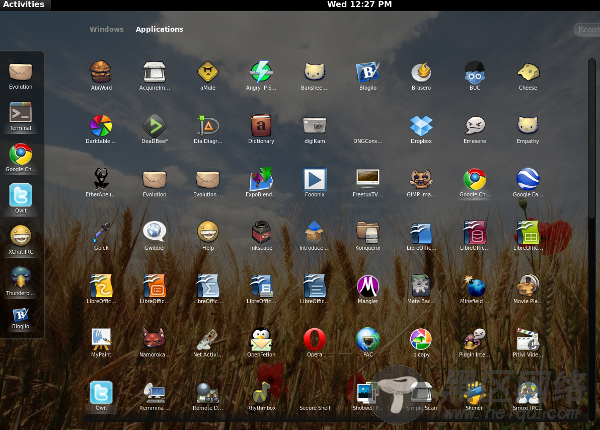Focus the search field at top right
The height and width of the screenshot is (430, 600).
point(587,29)
